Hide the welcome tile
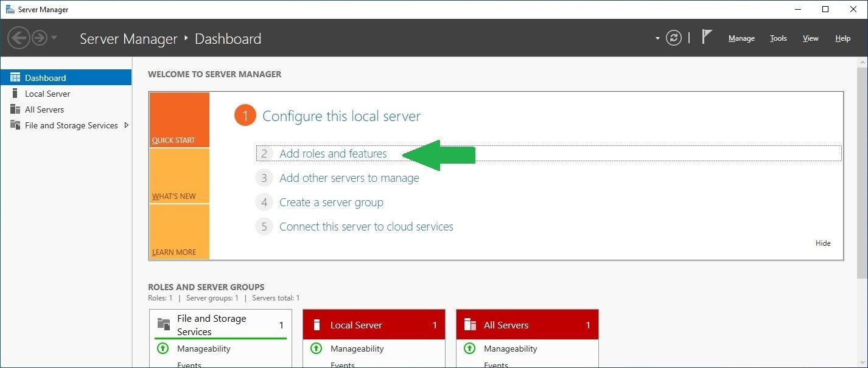The height and width of the screenshot is (368, 868). (x=823, y=243)
